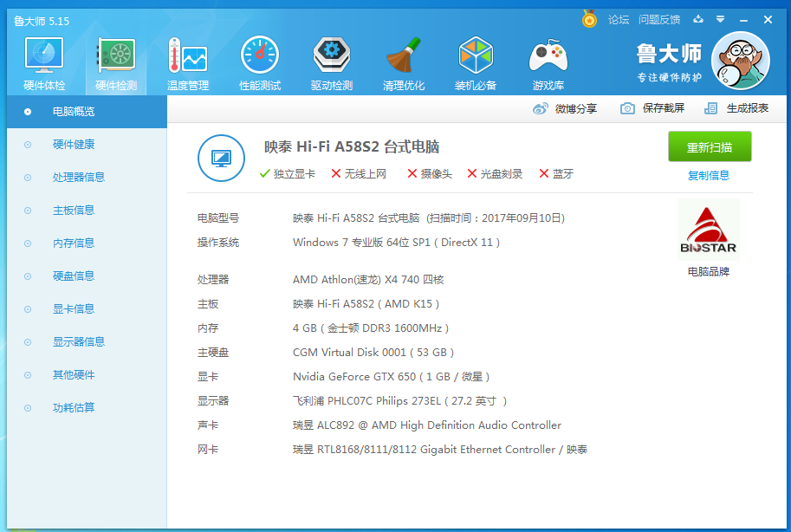Viewport: 791px width, 532px height.
Task: Minimize the 鲁大师 window
Action: pos(743,20)
